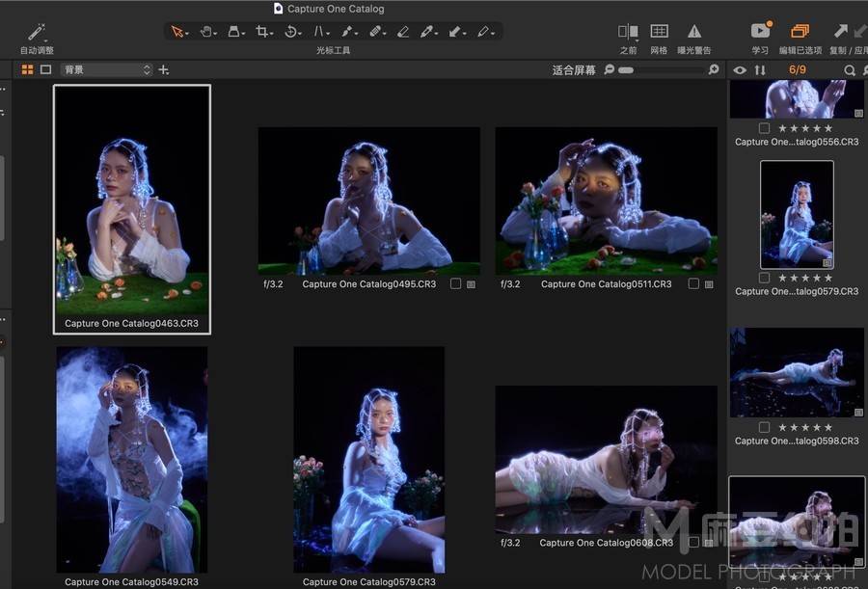Open the 学习 learning hub icon

[x=761, y=30]
